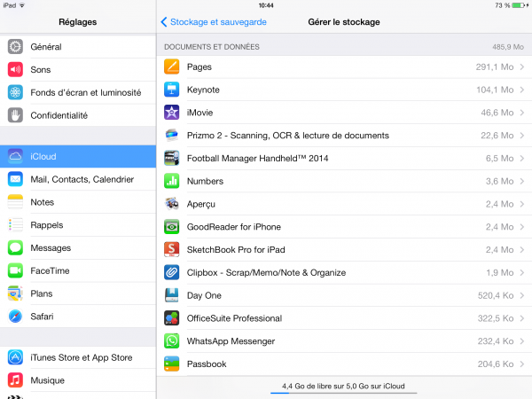Screen dimensions: 532x399
Task: Tap the App Store icon in sidebar
Action: coord(15,357)
